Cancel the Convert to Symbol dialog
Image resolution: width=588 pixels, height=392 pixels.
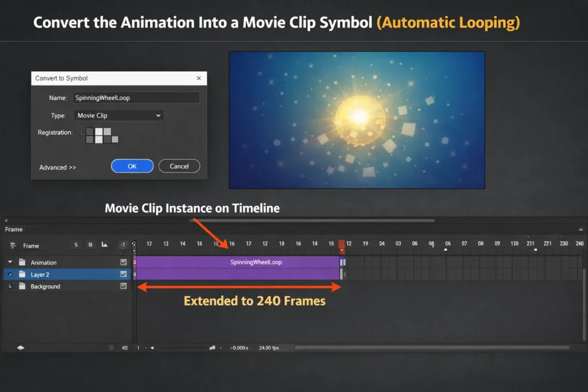point(179,166)
